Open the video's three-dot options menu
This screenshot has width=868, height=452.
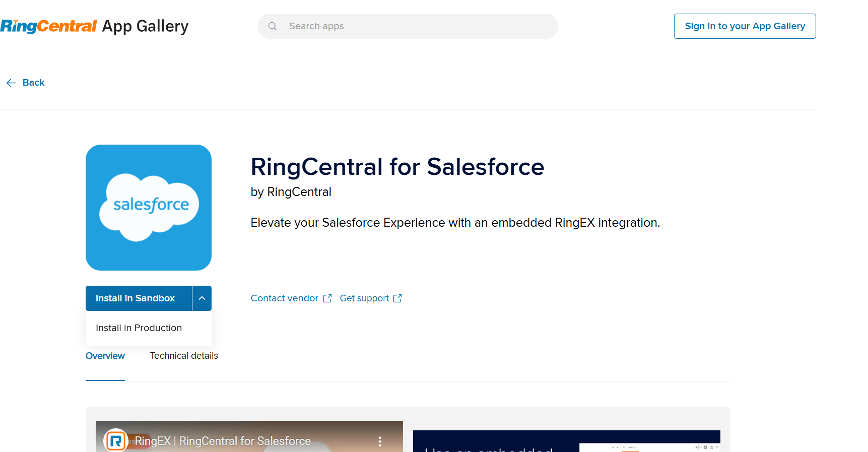tap(380, 441)
